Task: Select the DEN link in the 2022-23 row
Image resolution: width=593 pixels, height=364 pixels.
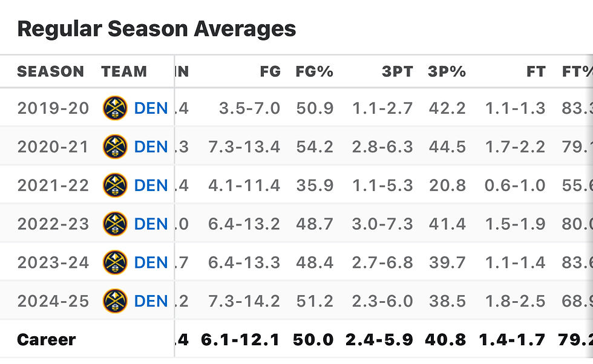Action: click(151, 224)
